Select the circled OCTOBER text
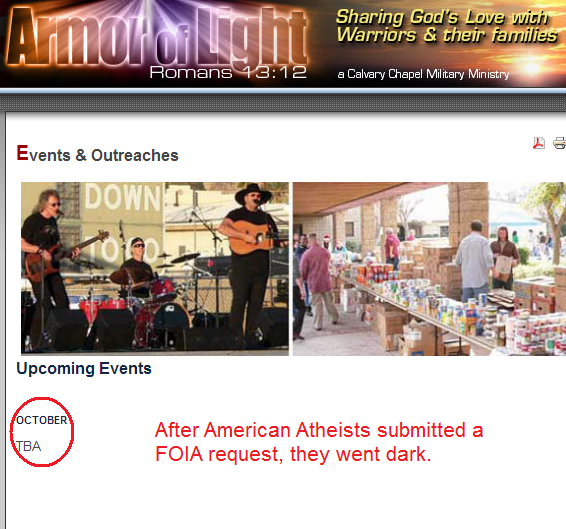The height and width of the screenshot is (529, 566). (42, 420)
